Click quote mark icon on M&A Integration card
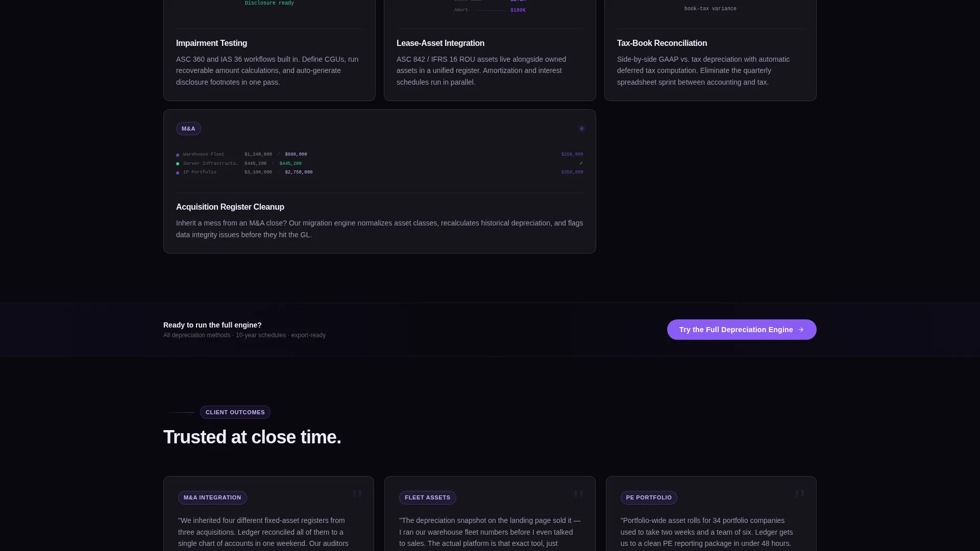The width and height of the screenshot is (980, 551). pos(357,494)
